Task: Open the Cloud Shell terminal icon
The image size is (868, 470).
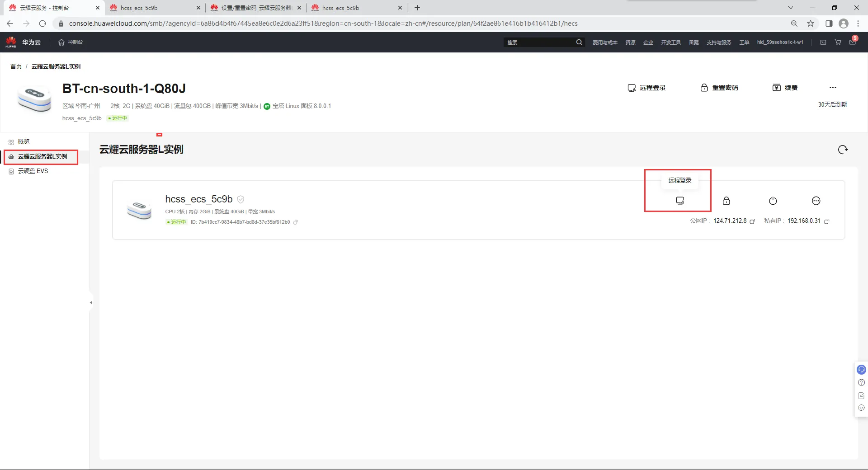Action: coord(823,42)
